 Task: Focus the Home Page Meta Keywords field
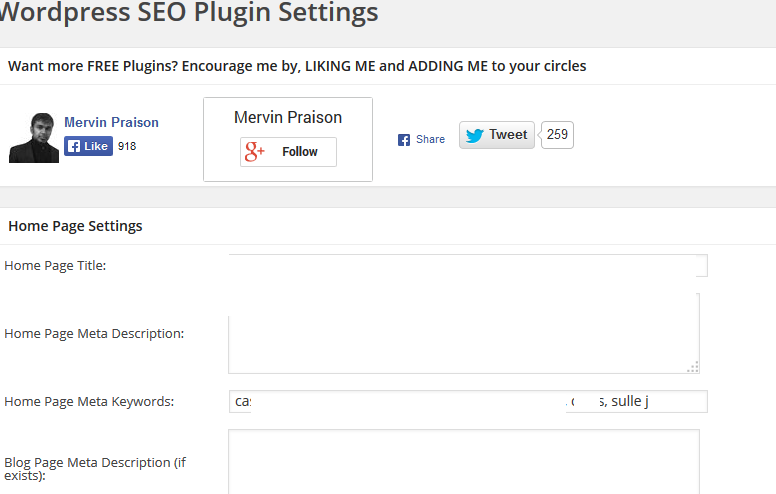point(468,401)
